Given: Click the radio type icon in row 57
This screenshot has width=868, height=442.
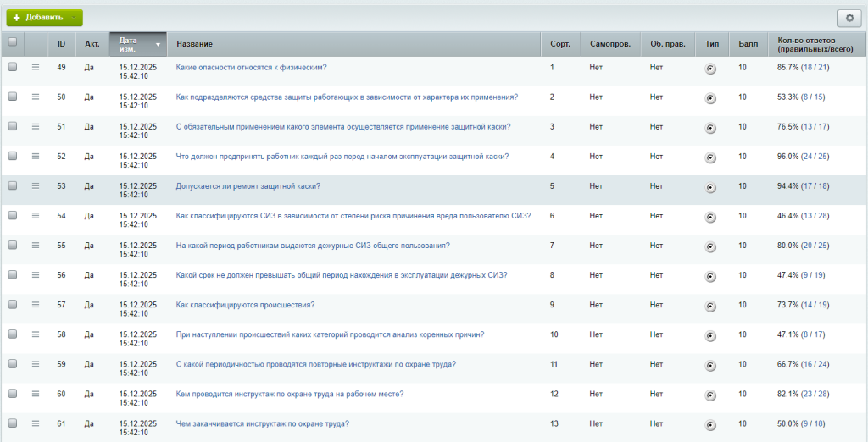Looking at the screenshot, I should click(710, 306).
